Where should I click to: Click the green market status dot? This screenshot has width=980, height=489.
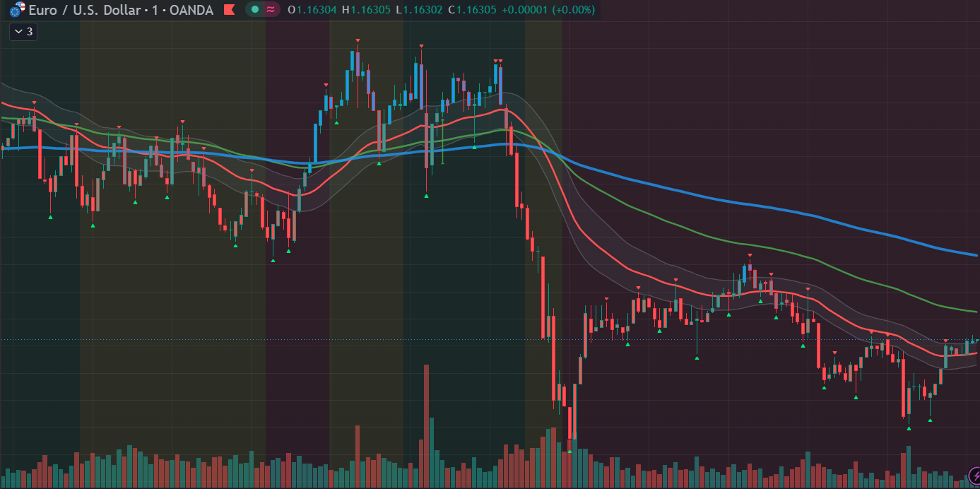255,10
